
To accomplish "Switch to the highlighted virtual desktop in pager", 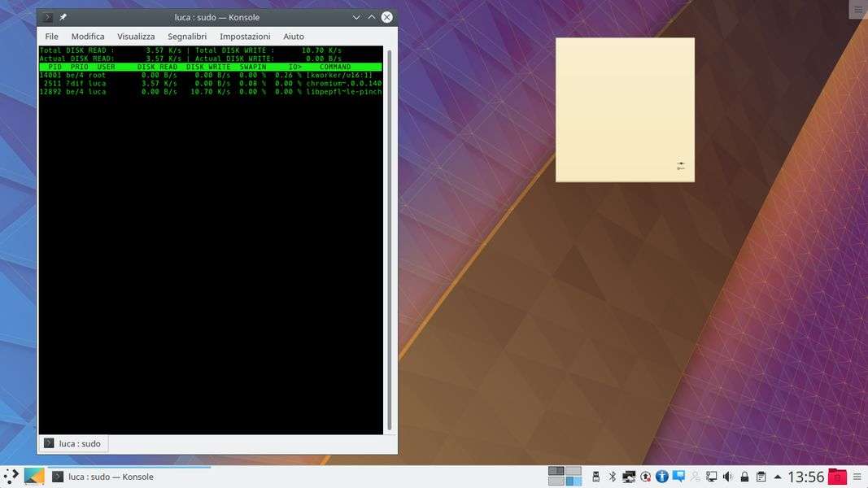I will (x=574, y=481).
